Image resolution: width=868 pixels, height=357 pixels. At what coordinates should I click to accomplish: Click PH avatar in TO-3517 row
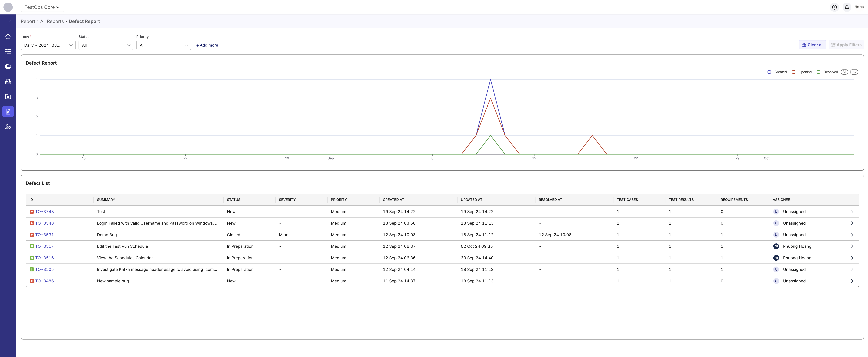[x=776, y=246]
